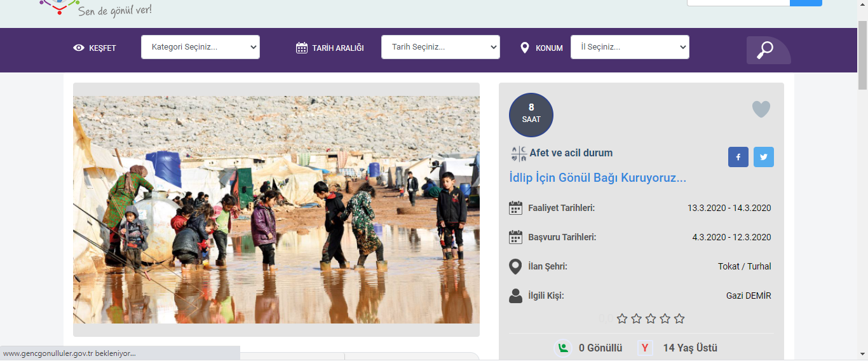868x361 pixels.
Task: Expand the İl Seçiniz city dropdown
Action: tap(630, 47)
